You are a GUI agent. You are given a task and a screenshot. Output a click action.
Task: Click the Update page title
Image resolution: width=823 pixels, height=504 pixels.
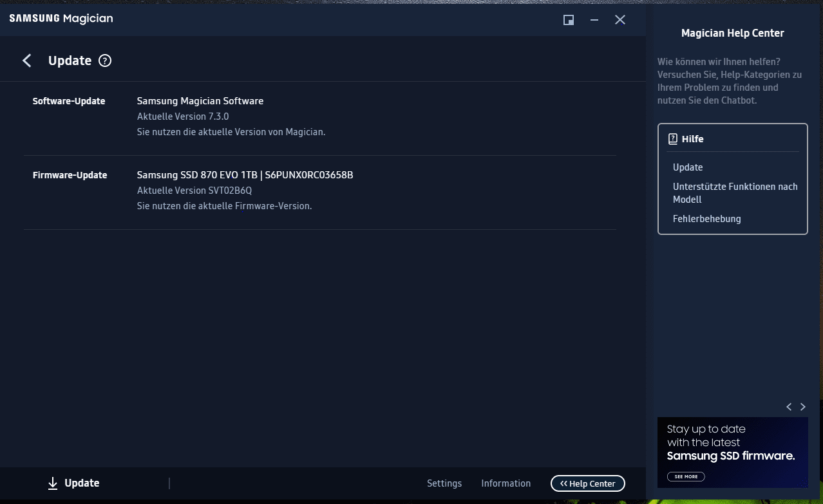70,61
